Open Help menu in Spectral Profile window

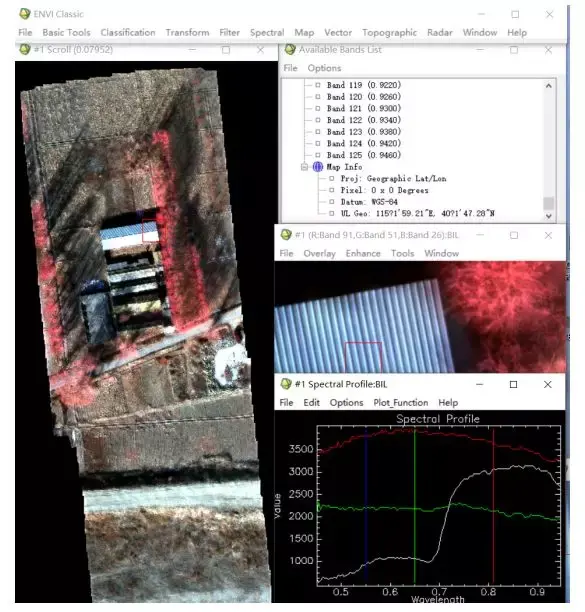pyautogui.click(x=448, y=402)
